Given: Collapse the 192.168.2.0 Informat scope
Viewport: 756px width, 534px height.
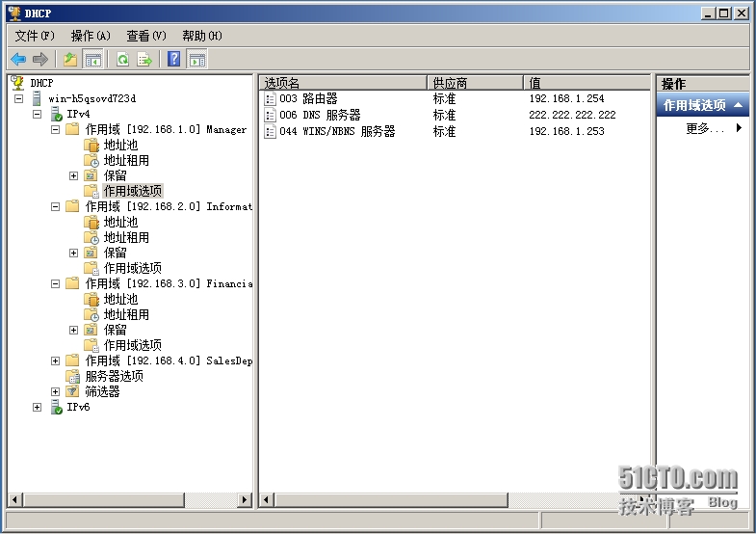Looking at the screenshot, I should [56, 207].
